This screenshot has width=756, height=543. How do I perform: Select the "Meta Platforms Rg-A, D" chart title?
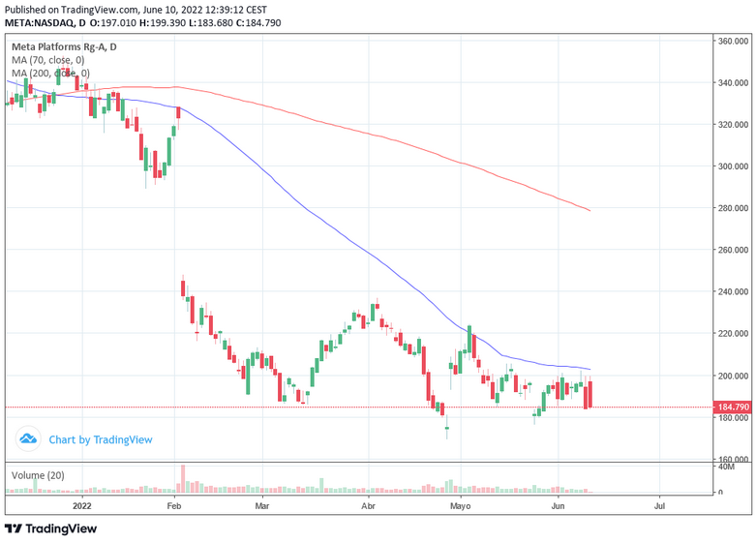click(64, 46)
